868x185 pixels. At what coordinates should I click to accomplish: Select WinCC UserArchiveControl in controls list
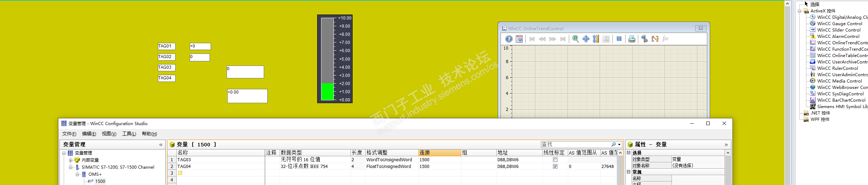(x=842, y=62)
